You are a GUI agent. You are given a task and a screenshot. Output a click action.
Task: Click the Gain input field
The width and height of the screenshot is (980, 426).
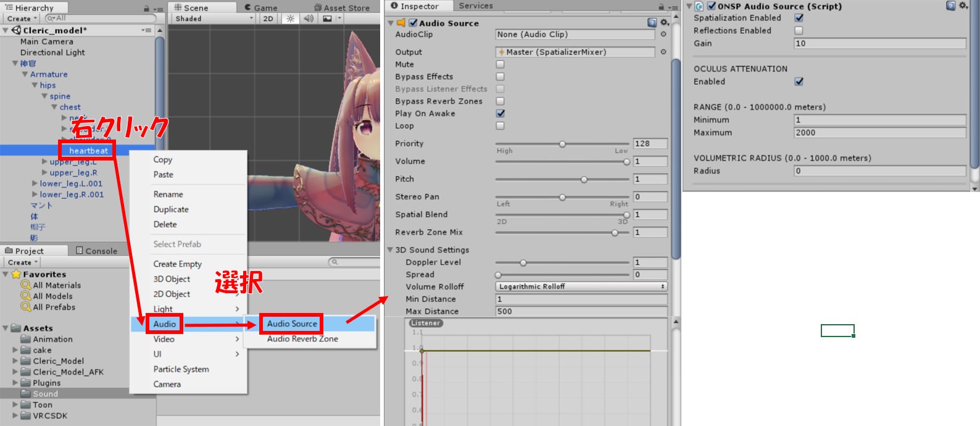click(879, 43)
